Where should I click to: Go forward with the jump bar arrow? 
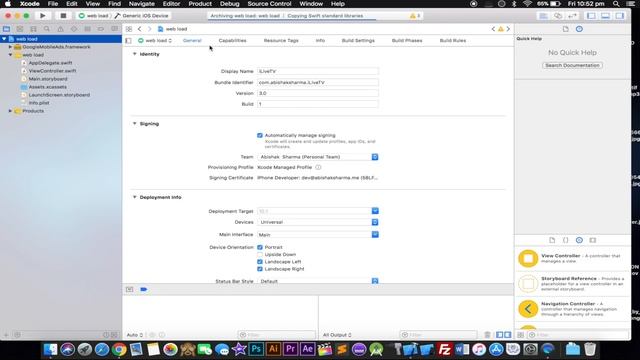149,29
